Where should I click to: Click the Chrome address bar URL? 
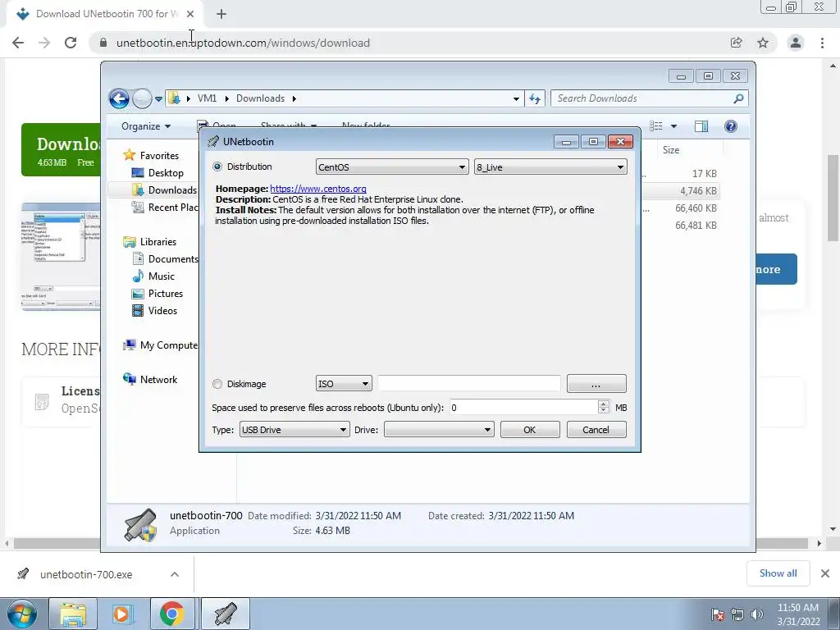[243, 43]
